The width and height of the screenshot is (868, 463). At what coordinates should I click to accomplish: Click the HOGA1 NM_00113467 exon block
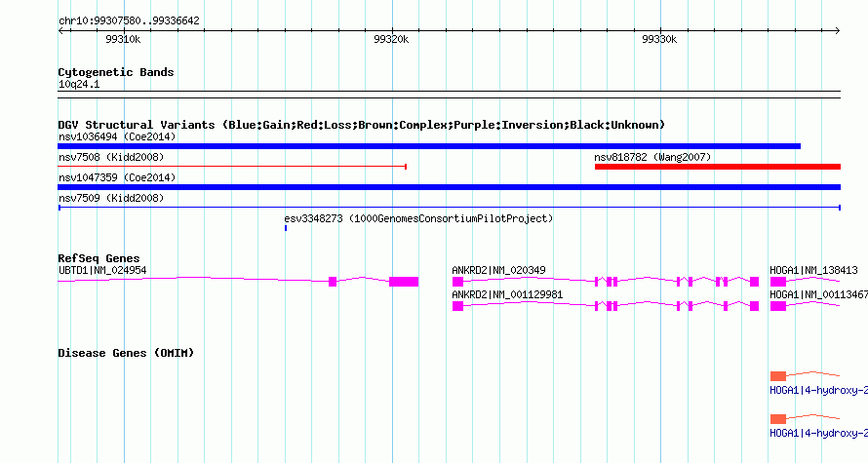pos(777,306)
